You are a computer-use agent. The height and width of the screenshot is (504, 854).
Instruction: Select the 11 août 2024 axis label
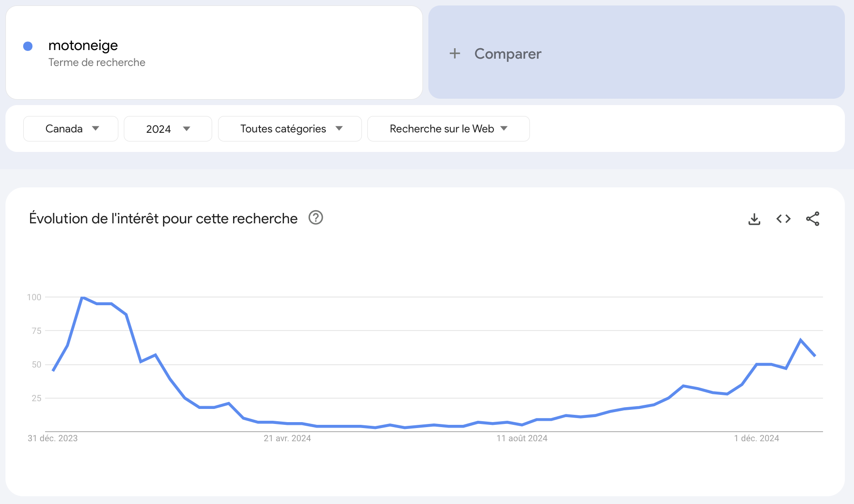click(x=522, y=438)
